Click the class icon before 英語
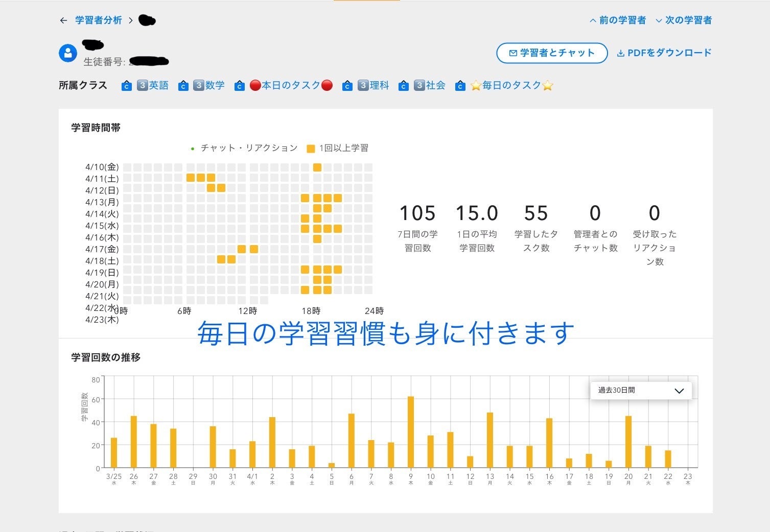The height and width of the screenshot is (532, 770). (127, 86)
